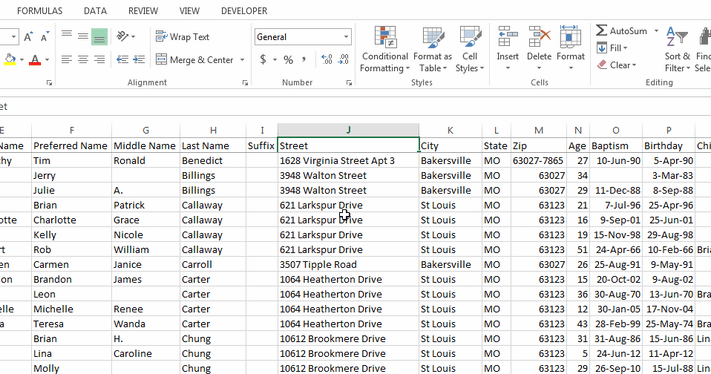This screenshot has width=711, height=374.
Task: Open Alignment dialog launcher
Action: point(245,83)
